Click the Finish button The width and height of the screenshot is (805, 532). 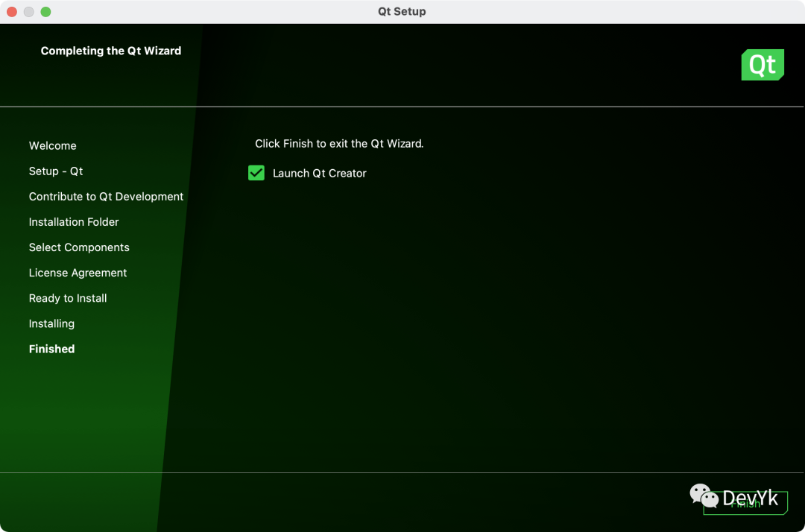tap(745, 503)
